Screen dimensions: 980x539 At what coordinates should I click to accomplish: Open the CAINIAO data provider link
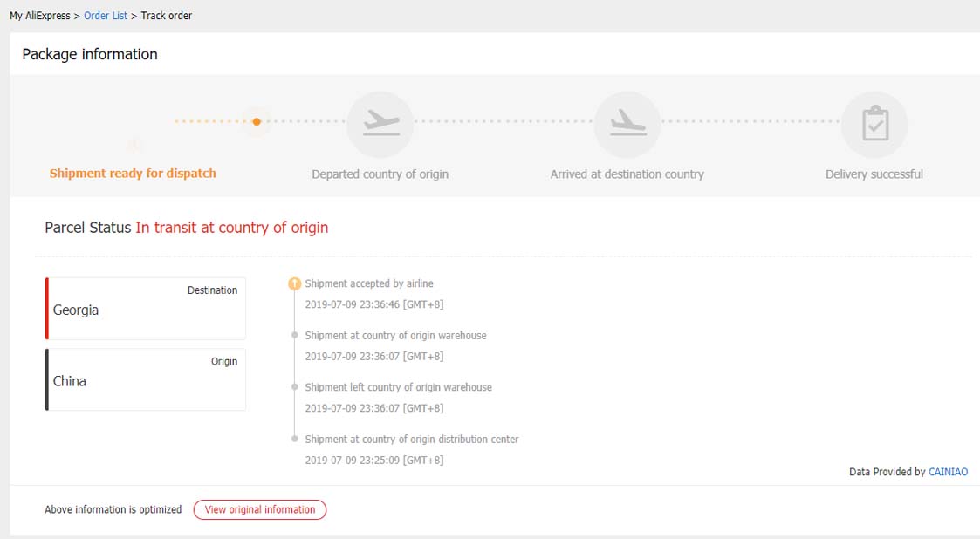coord(948,472)
